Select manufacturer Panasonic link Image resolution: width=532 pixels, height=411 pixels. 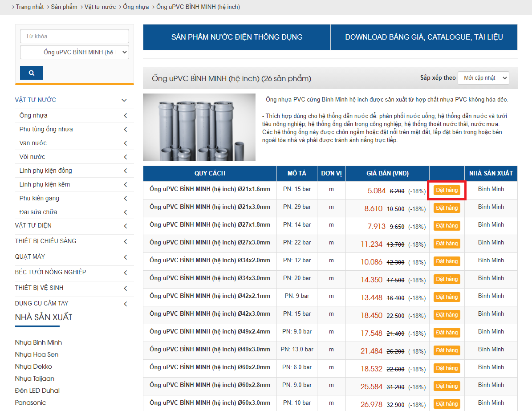point(31,403)
